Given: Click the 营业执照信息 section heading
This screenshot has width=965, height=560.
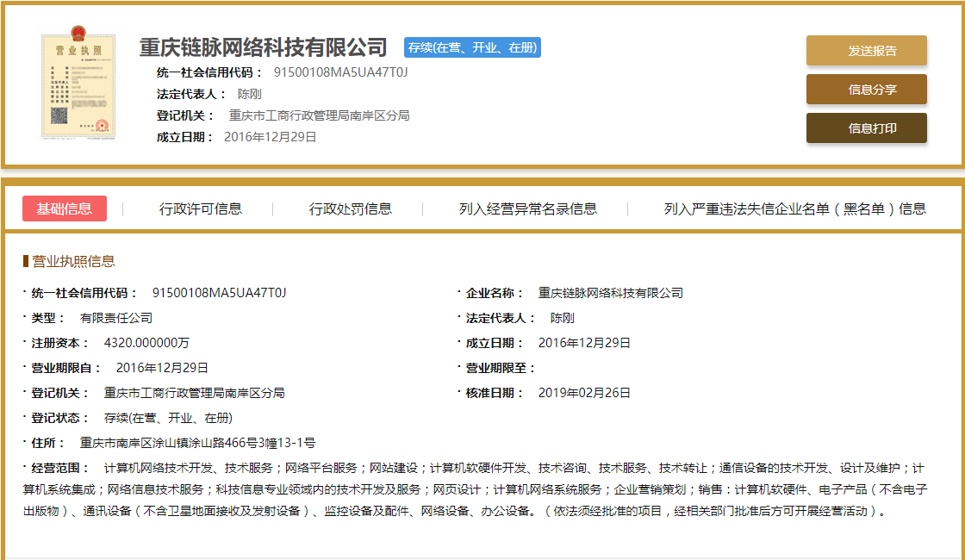Looking at the screenshot, I should [x=73, y=261].
